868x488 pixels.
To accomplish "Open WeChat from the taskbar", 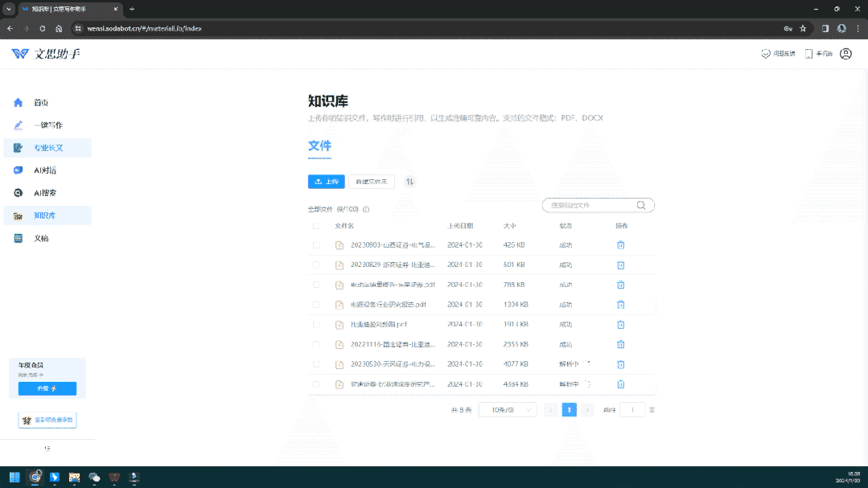I will 94,477.
